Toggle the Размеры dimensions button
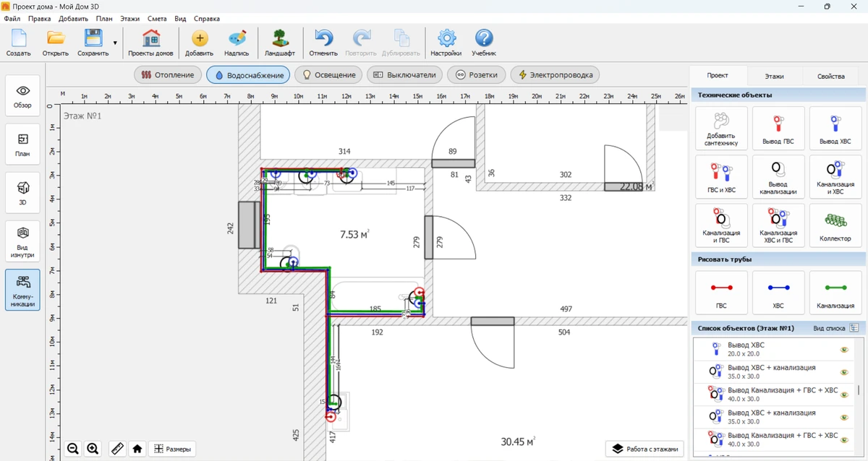 172,449
